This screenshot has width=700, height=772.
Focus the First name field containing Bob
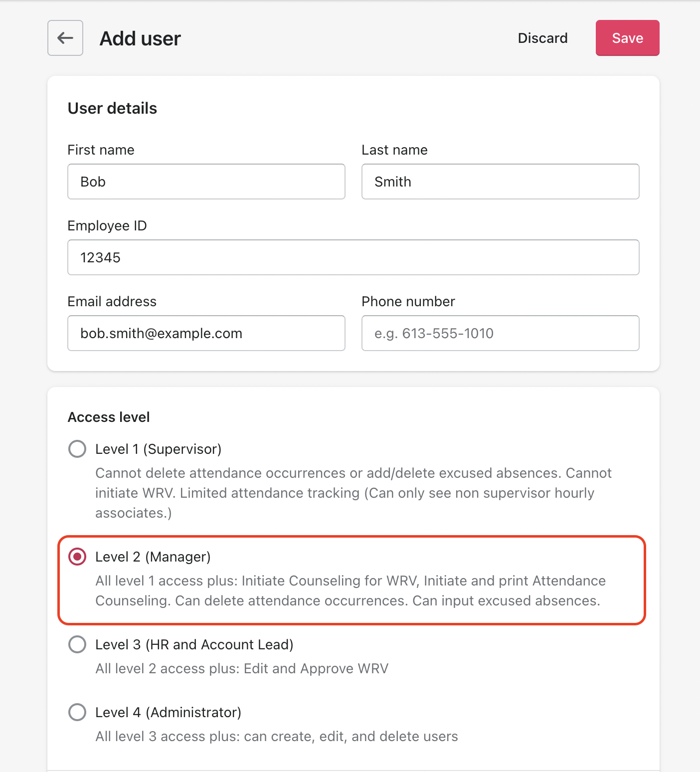point(206,182)
